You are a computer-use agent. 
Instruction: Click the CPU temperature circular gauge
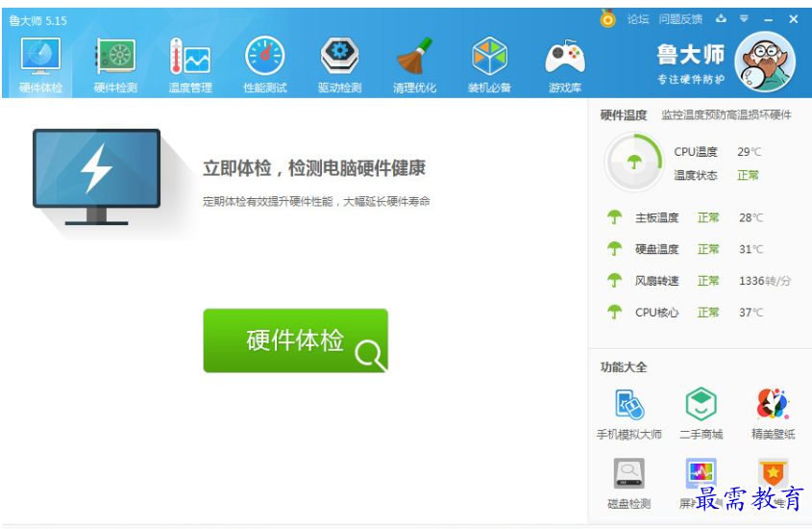(x=633, y=163)
